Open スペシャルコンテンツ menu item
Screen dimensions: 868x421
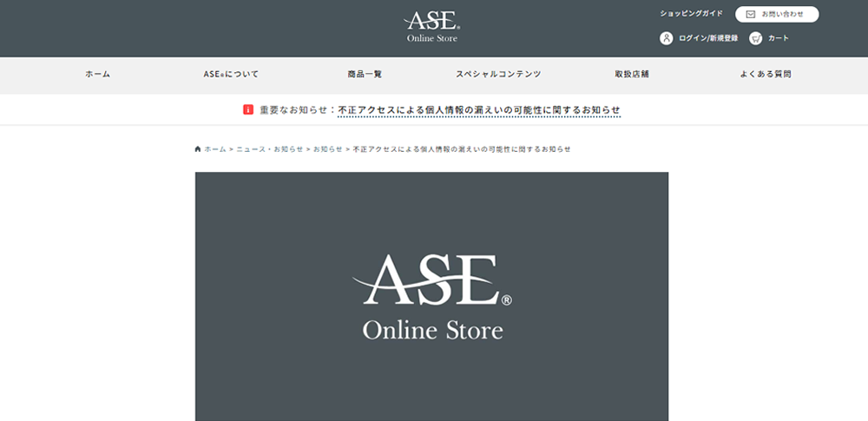498,75
